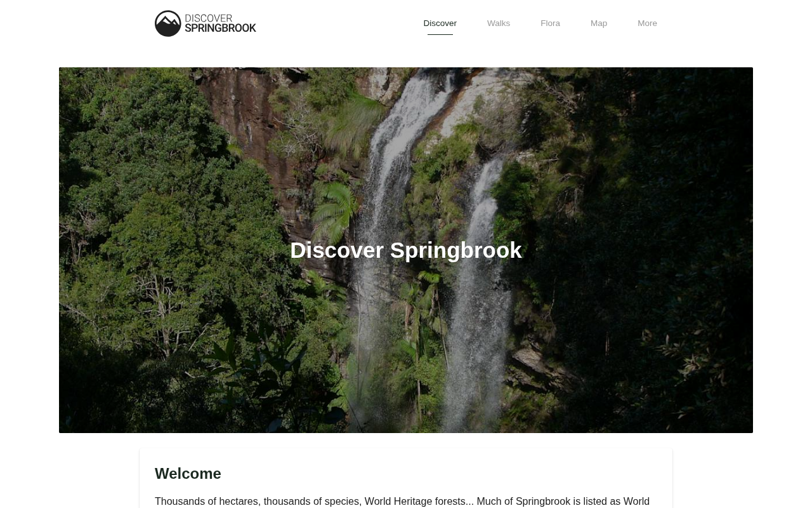Click the Discover Springbrook hero heading

(406, 250)
